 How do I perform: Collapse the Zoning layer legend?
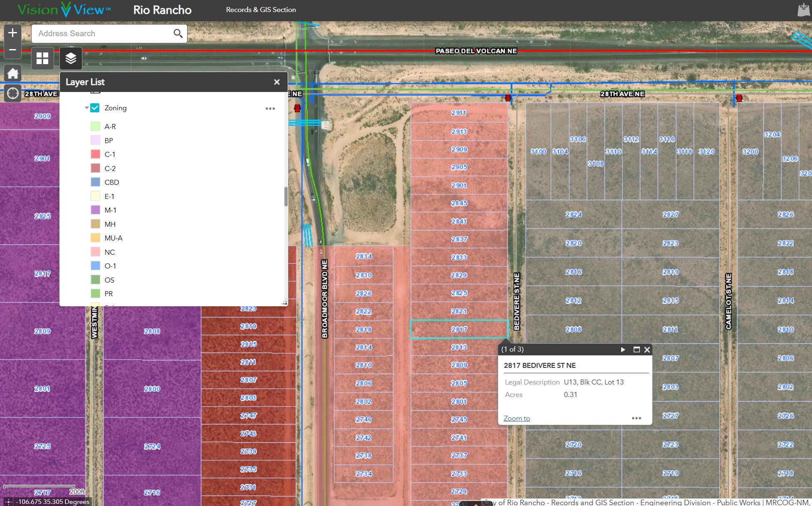(86, 108)
